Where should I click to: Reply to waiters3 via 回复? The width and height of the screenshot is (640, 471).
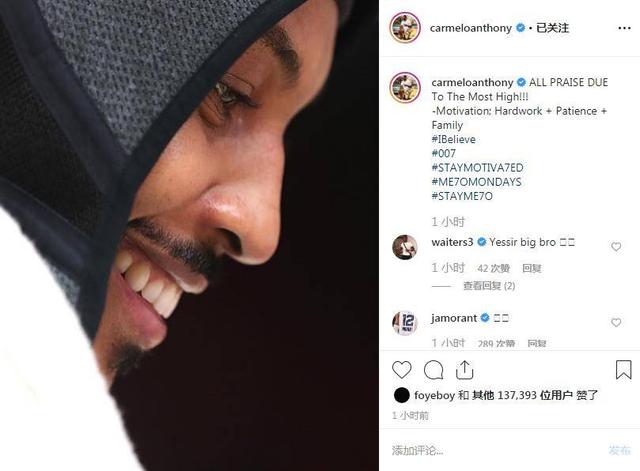532,268
